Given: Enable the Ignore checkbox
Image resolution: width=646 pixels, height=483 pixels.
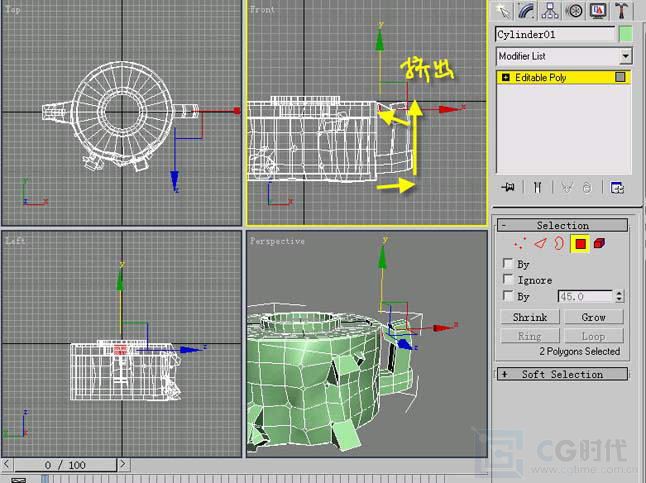Looking at the screenshot, I should point(508,279).
